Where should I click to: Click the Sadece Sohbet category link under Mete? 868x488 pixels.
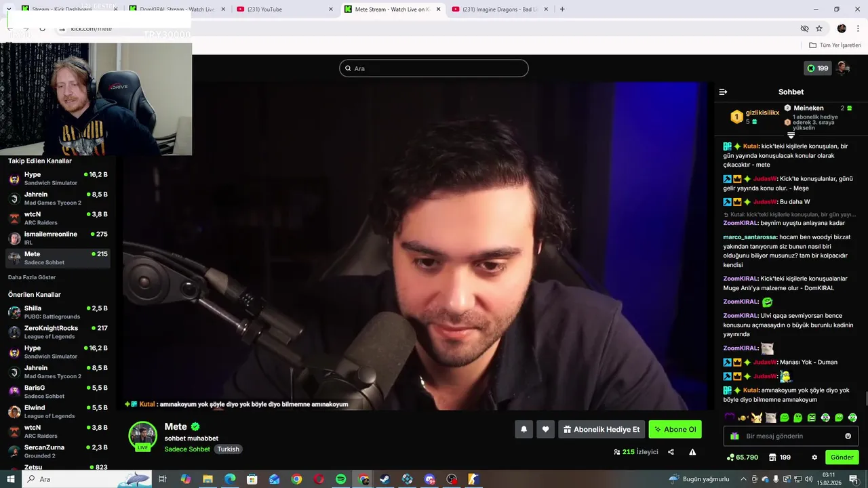click(187, 449)
